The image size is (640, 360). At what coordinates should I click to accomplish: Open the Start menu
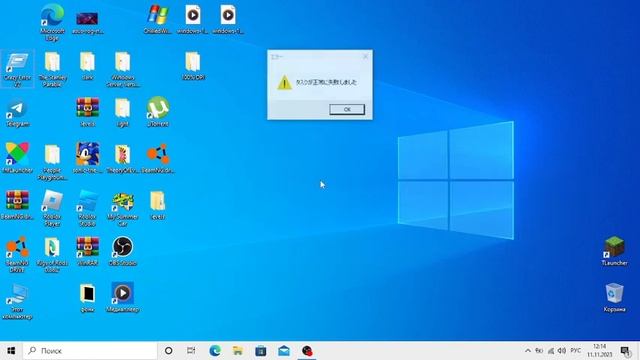pyautogui.click(x=11, y=351)
